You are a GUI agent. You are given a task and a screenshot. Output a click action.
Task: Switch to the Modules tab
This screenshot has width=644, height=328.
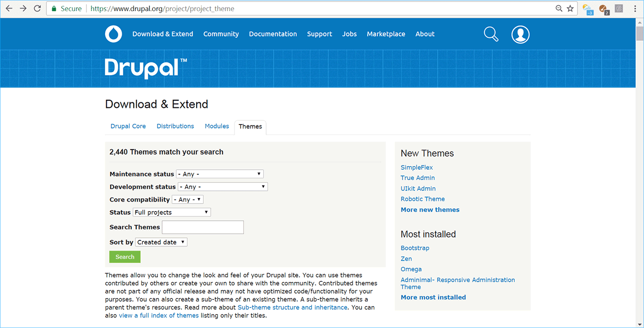tap(217, 126)
